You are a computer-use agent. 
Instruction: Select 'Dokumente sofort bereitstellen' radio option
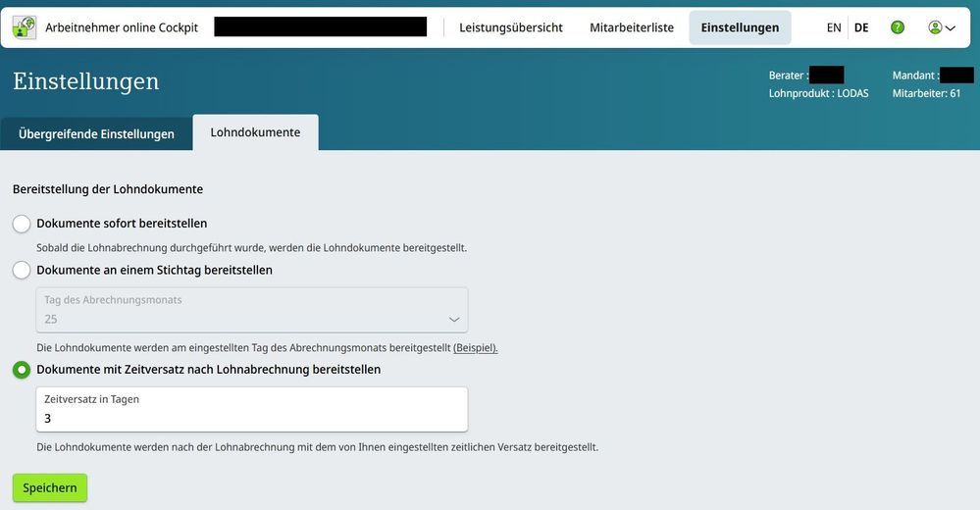(22, 224)
